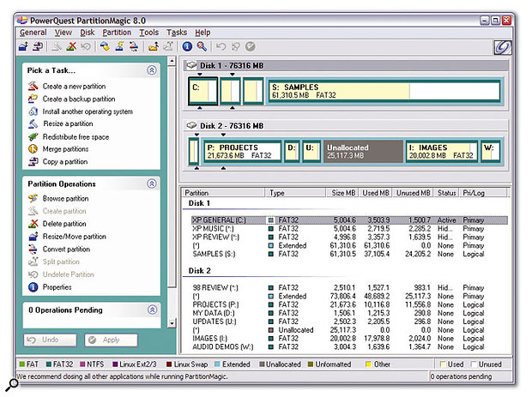The image size is (532, 397).
Task: Click the Delete partition operation link
Action: [x=64, y=224]
